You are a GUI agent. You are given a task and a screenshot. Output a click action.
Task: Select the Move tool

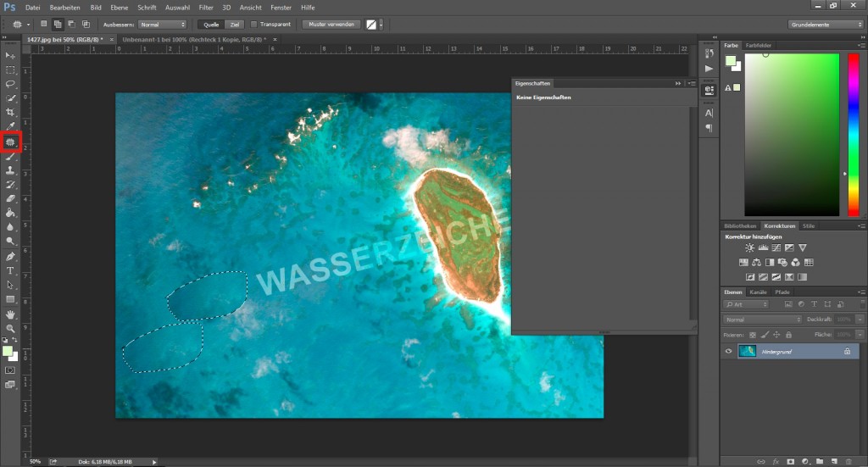point(11,55)
